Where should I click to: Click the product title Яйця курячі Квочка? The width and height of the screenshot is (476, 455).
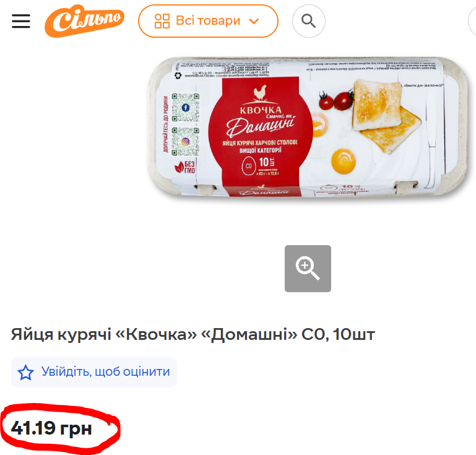(193, 334)
